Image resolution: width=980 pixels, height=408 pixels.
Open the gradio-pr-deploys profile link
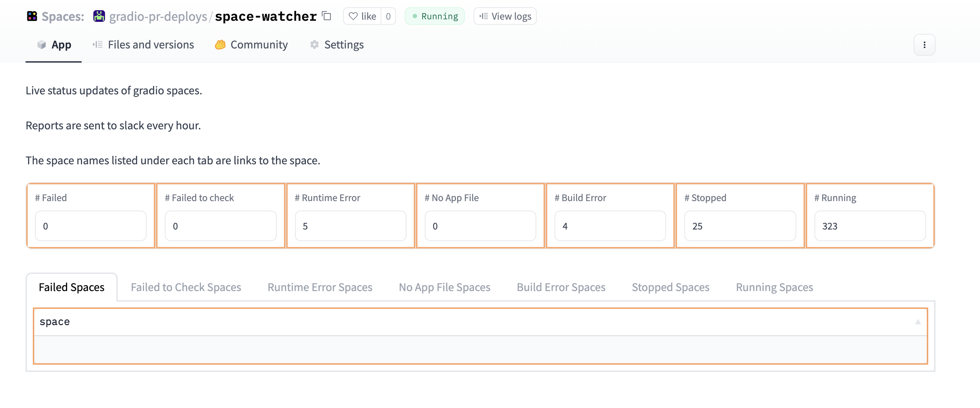[157, 16]
